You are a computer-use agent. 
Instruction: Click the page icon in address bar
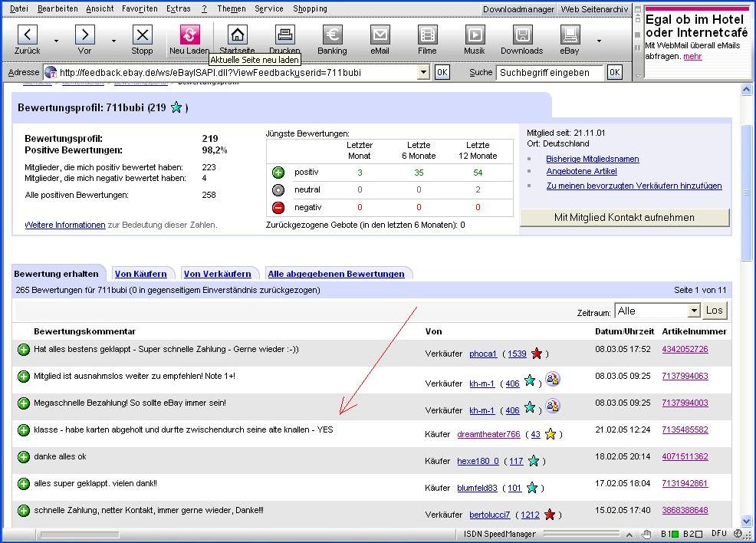50,72
